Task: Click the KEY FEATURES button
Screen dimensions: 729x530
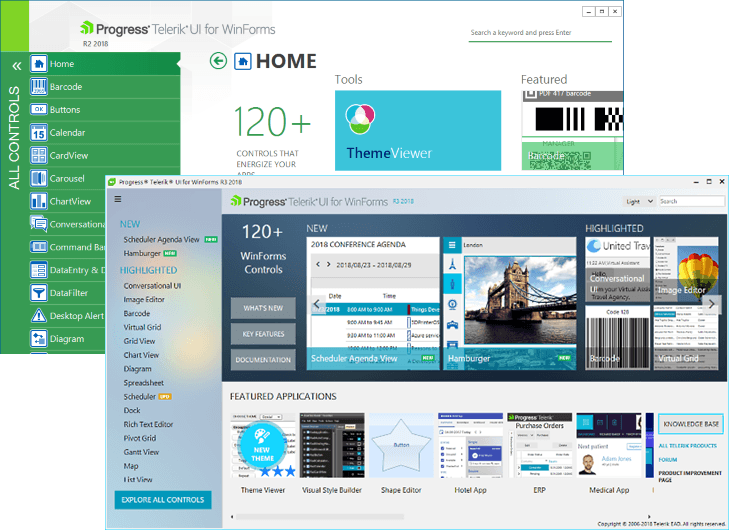Action: [x=263, y=334]
